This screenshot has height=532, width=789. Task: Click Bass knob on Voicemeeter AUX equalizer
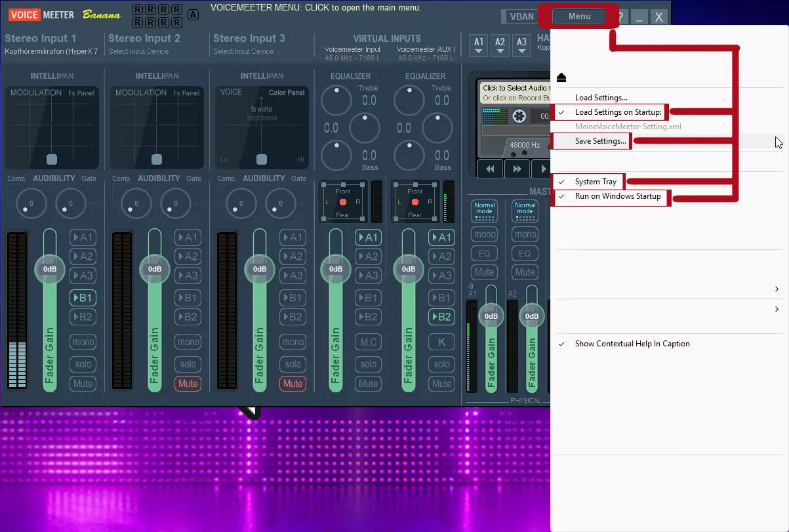(x=410, y=155)
